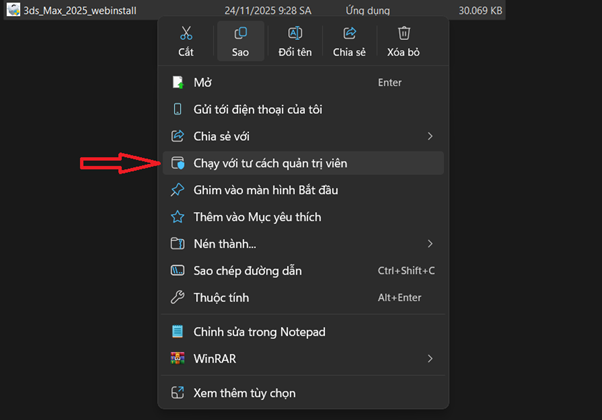602x420 pixels.
Task: Select Gửi tới điện thoại của tôi
Action: [257, 109]
